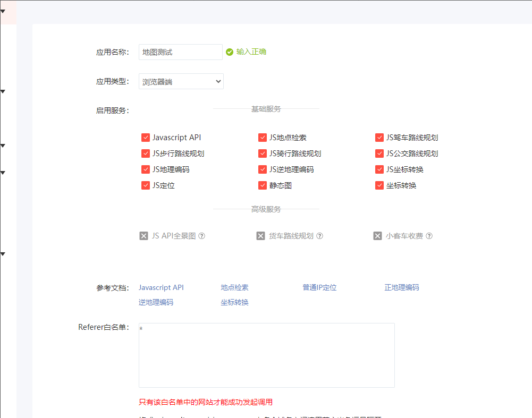The image size is (532, 418).
Task: Click the disabled X box for 货车路线规划
Action: 260,236
